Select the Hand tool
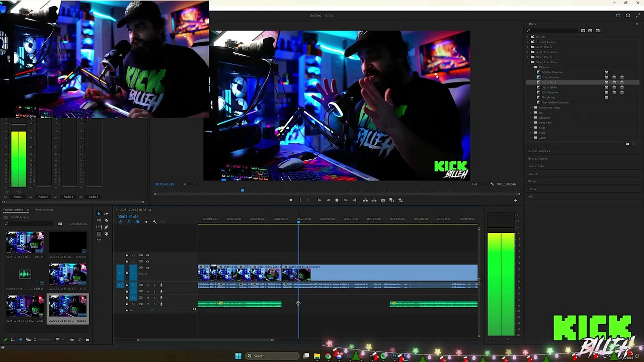644x362 pixels. coord(106,234)
